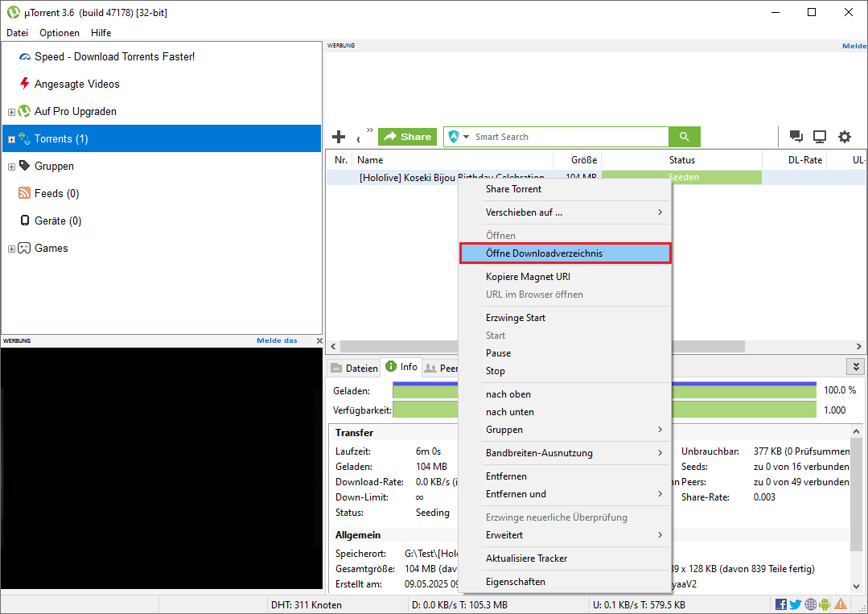
Task: Click the green search magnifier button
Action: 685,137
